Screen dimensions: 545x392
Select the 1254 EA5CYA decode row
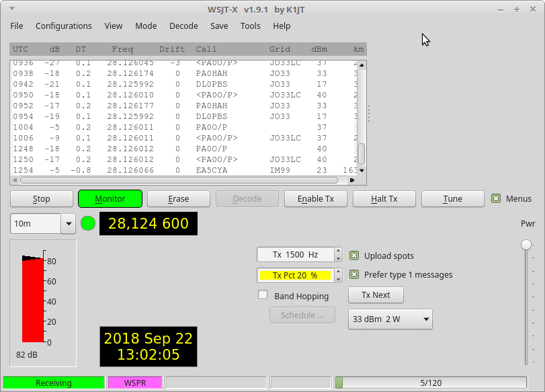click(184, 170)
